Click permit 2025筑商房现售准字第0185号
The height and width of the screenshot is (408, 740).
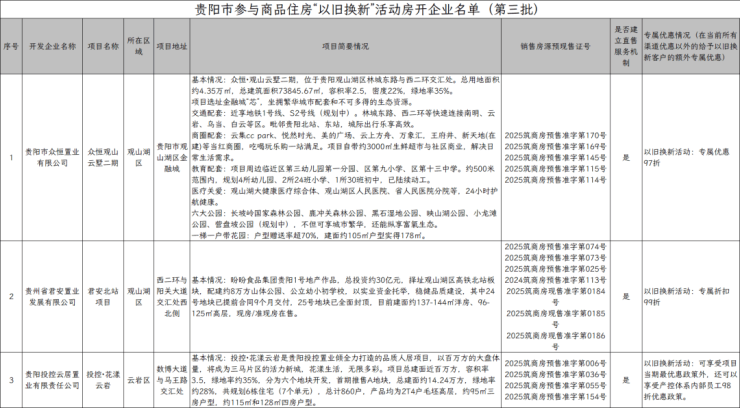pyautogui.click(x=555, y=319)
